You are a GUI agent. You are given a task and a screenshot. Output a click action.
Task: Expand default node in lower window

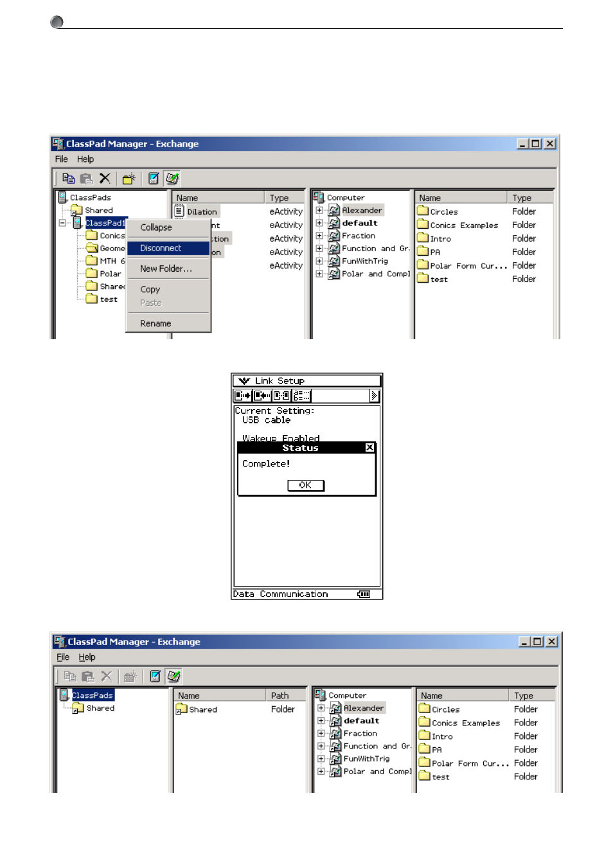point(321,721)
